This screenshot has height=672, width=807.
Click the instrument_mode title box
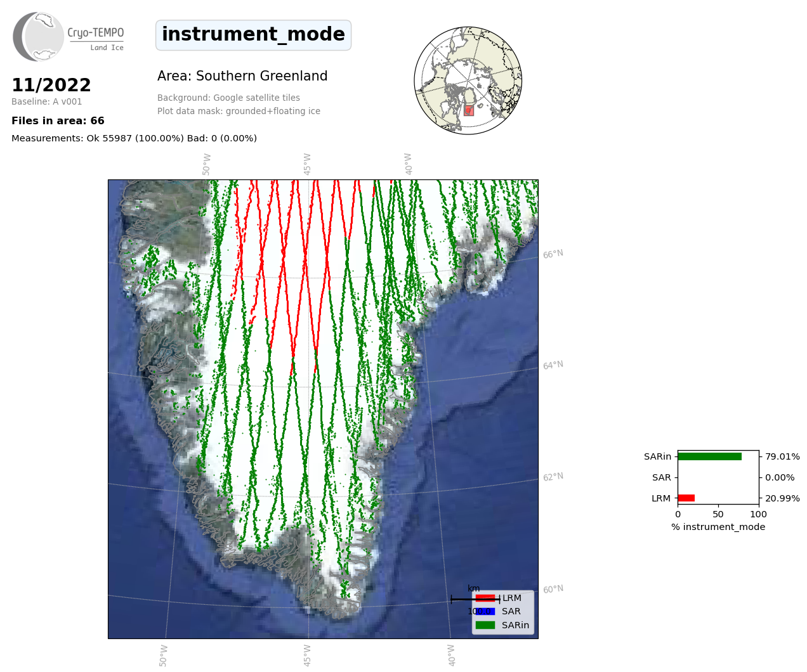[x=253, y=35]
